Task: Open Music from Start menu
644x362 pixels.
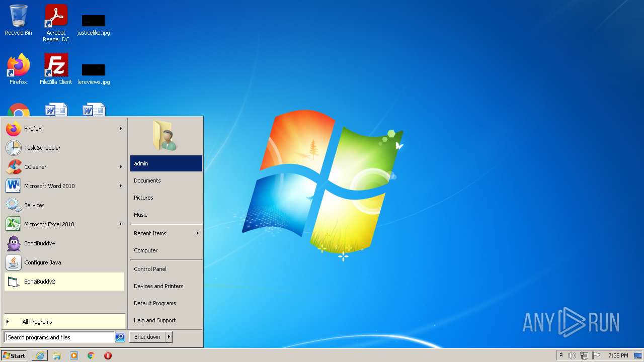Action: [x=166, y=215]
